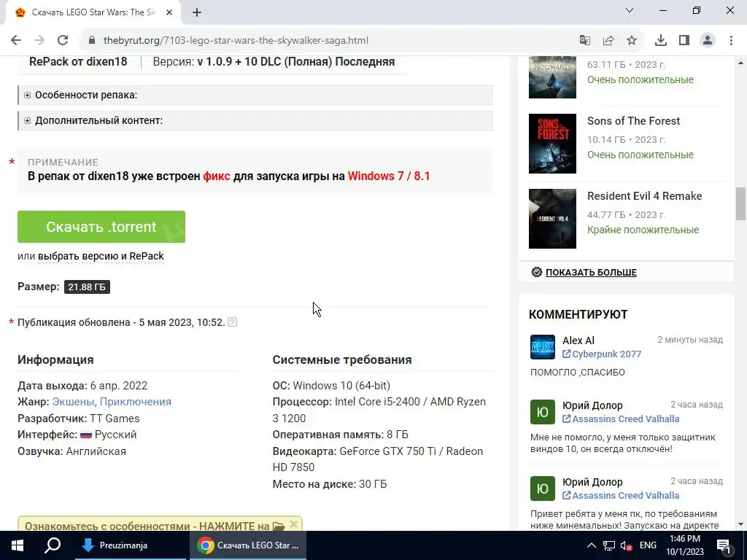The width and height of the screenshot is (747, 560).
Task: Share this page icon in address bar
Action: tap(608, 41)
